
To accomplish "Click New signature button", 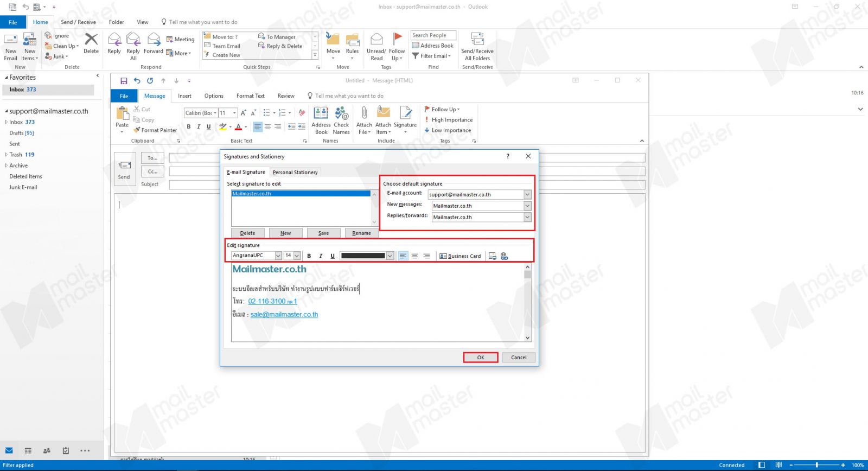I will click(285, 233).
